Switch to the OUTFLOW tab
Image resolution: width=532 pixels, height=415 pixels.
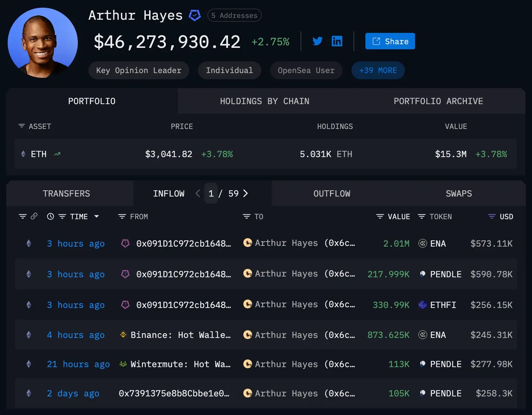coord(332,194)
